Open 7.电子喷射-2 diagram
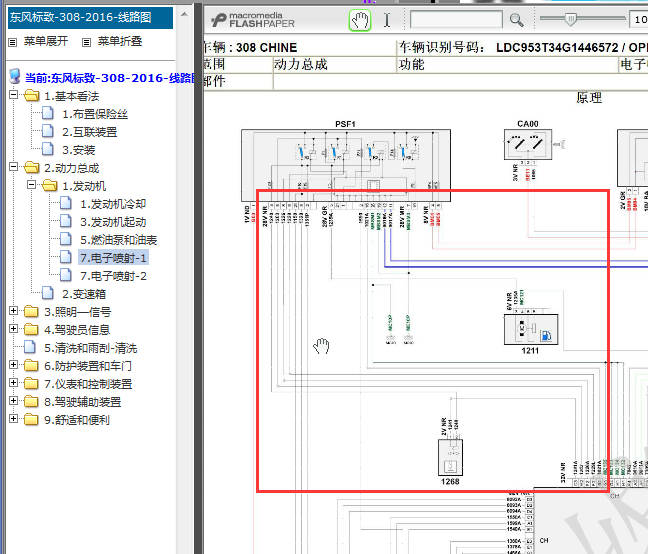648x554 pixels. [113, 276]
